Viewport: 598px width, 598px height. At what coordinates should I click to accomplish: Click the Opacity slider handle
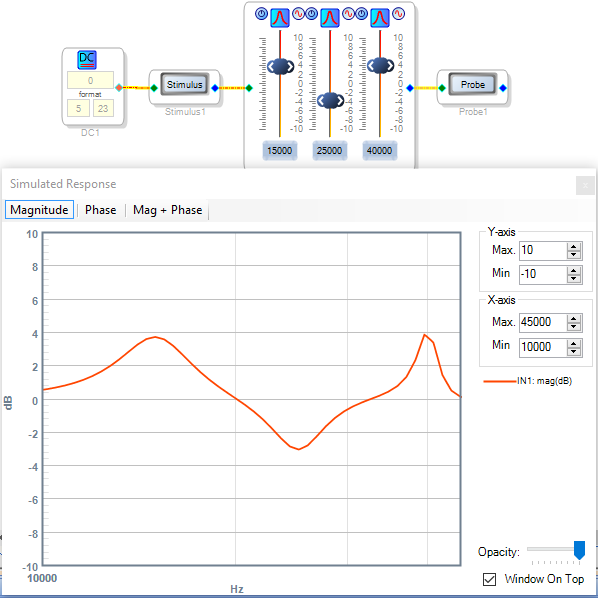[579, 550]
